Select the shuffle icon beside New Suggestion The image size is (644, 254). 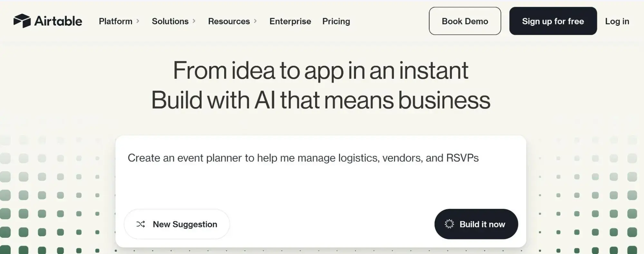tap(140, 224)
